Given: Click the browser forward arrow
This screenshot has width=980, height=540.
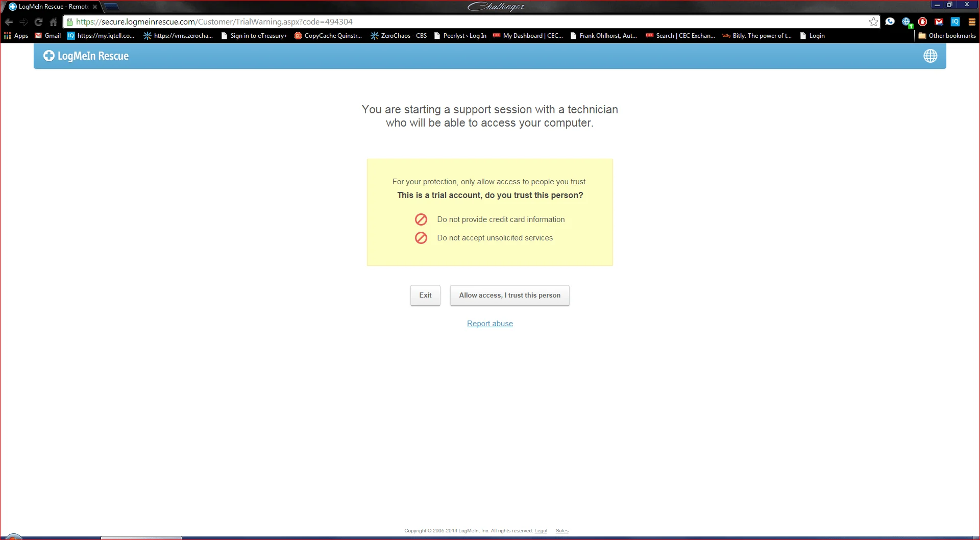Looking at the screenshot, I should (x=23, y=22).
